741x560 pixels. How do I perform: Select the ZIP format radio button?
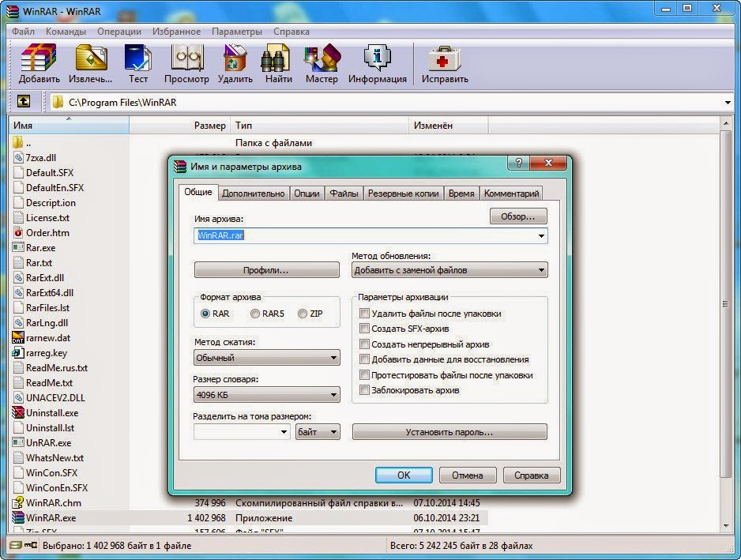(303, 314)
